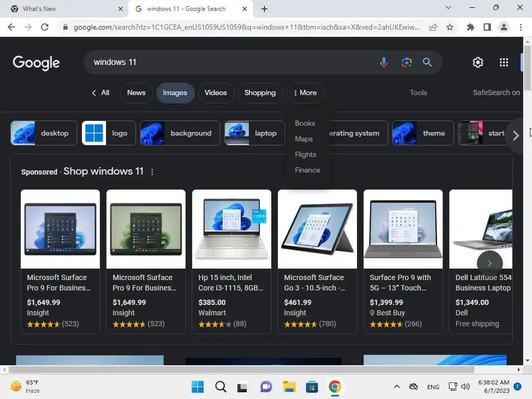
Task: Open taskbar Search
Action: click(x=220, y=387)
